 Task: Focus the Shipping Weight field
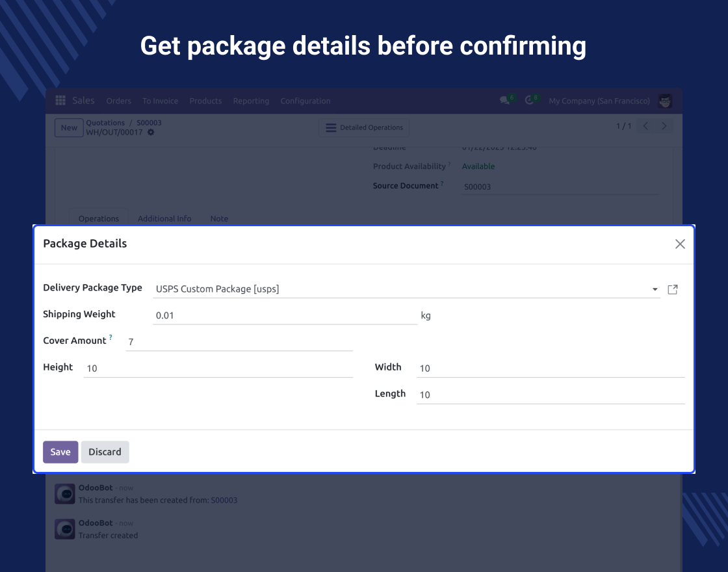(x=285, y=315)
